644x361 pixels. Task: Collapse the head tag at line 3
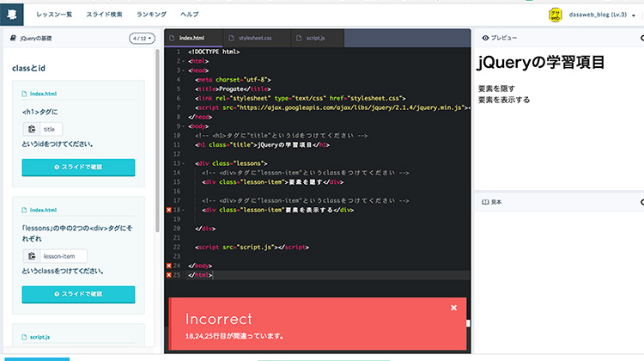[x=183, y=70]
